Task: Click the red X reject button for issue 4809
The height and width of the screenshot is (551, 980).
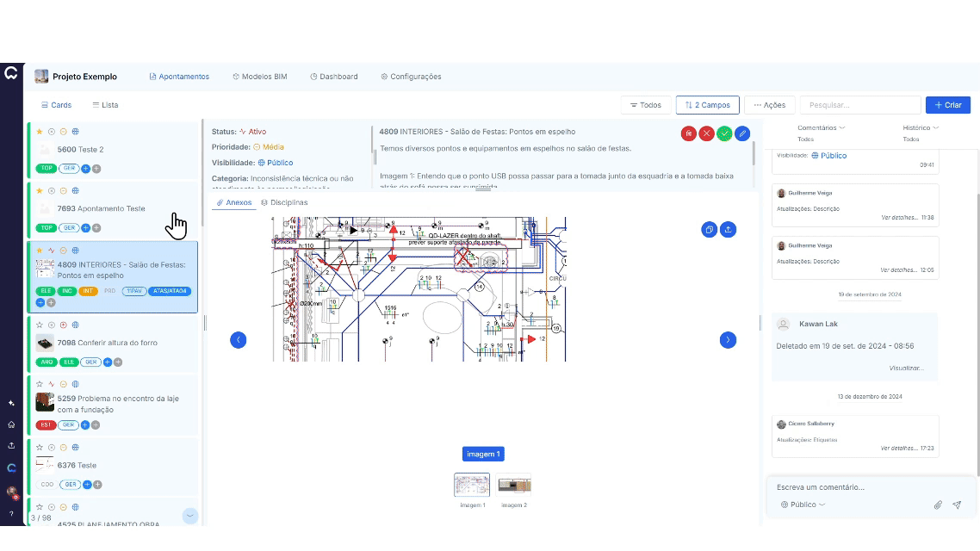Action: point(706,133)
